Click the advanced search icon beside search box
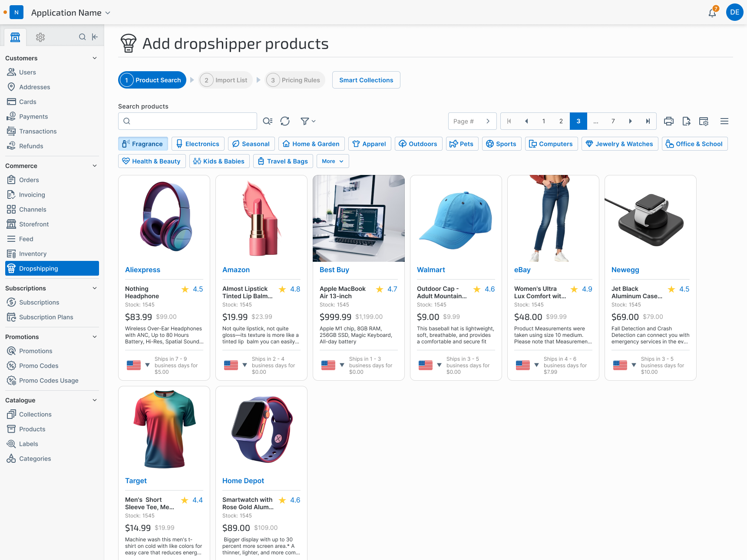This screenshot has height=560, width=747. (x=268, y=121)
